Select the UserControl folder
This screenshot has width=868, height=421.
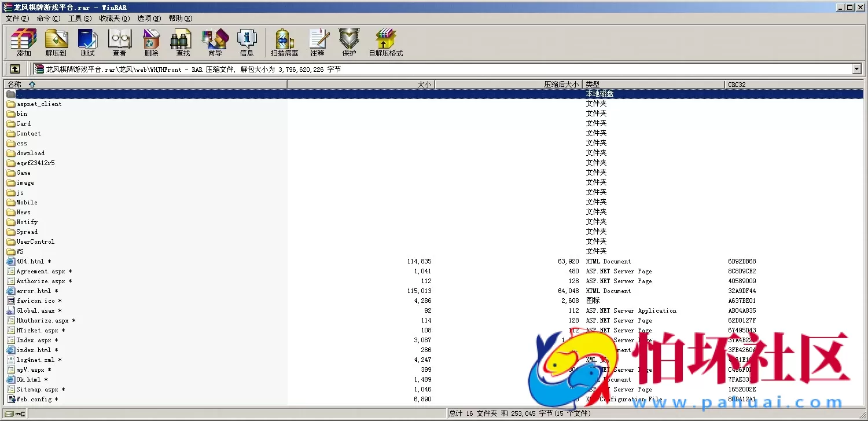(35, 242)
